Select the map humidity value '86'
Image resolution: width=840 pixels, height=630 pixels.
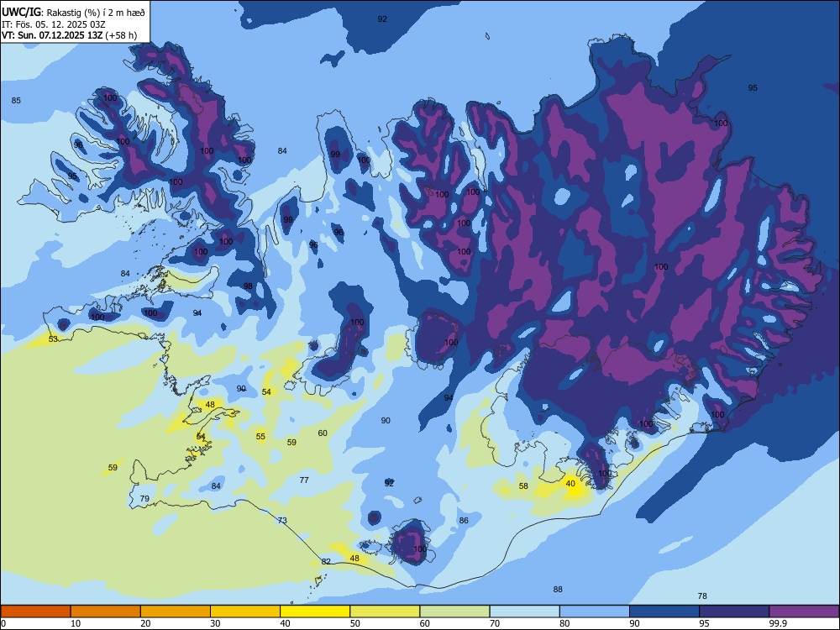tap(464, 520)
